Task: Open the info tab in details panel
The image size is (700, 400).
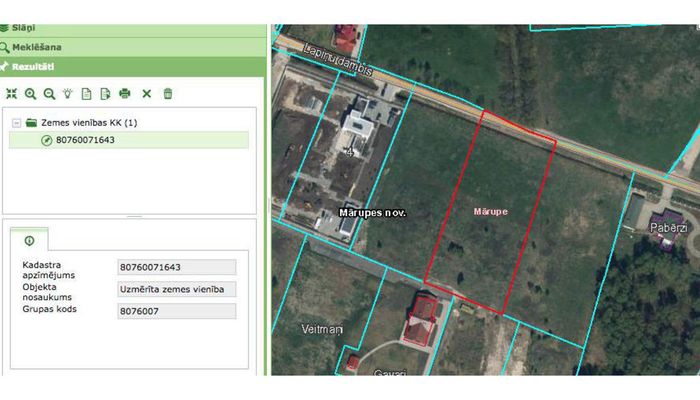Action: pos(29,241)
